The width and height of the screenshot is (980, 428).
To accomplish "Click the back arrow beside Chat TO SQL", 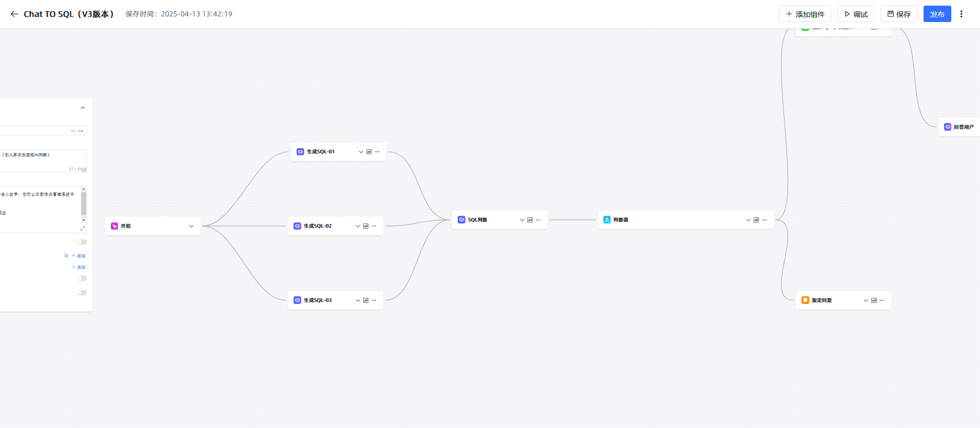I will point(14,14).
